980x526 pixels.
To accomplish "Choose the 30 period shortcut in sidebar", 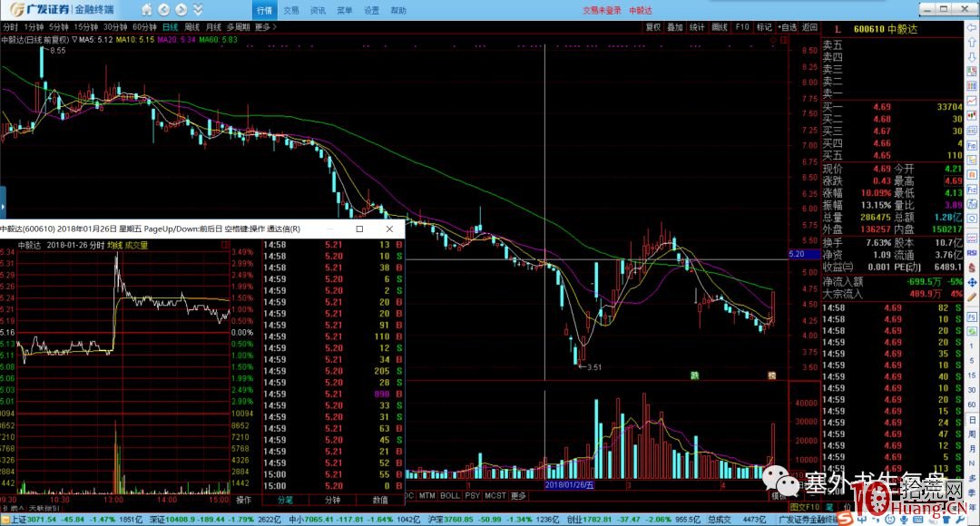I will tap(972, 390).
